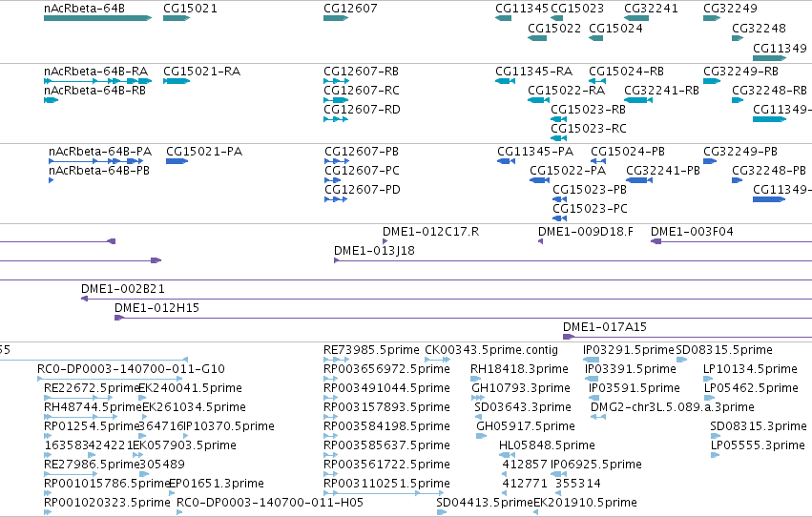Select protein CG12607-PD

point(363,190)
